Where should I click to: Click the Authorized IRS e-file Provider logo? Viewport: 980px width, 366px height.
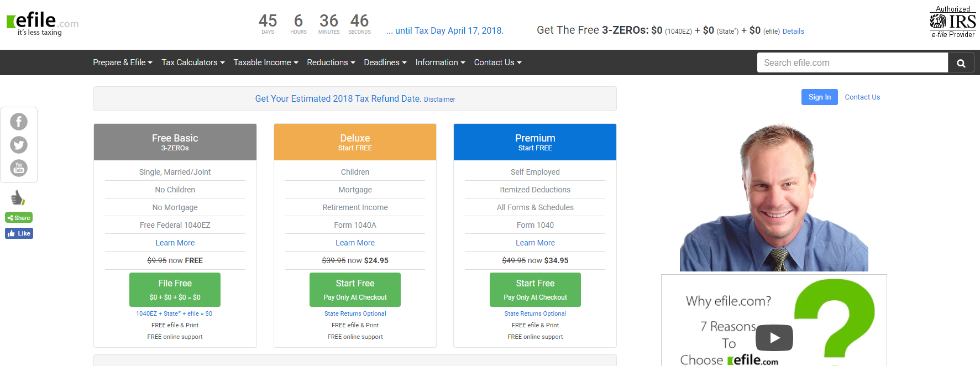point(953,22)
